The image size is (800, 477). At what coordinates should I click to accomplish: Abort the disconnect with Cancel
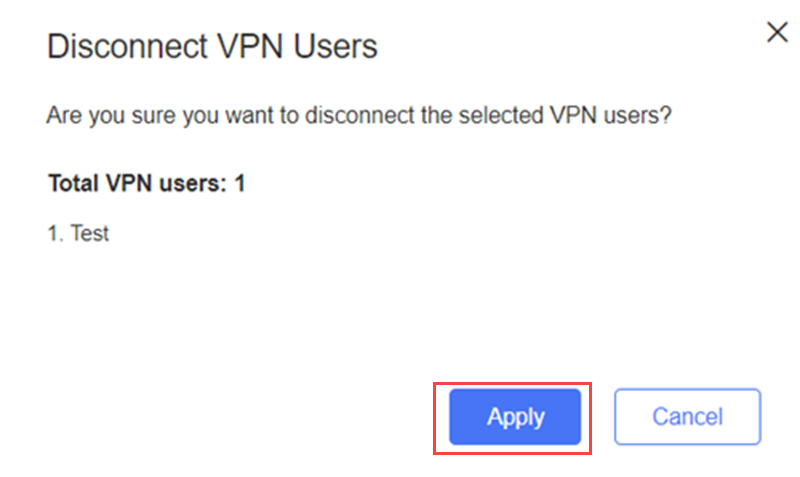point(687,417)
